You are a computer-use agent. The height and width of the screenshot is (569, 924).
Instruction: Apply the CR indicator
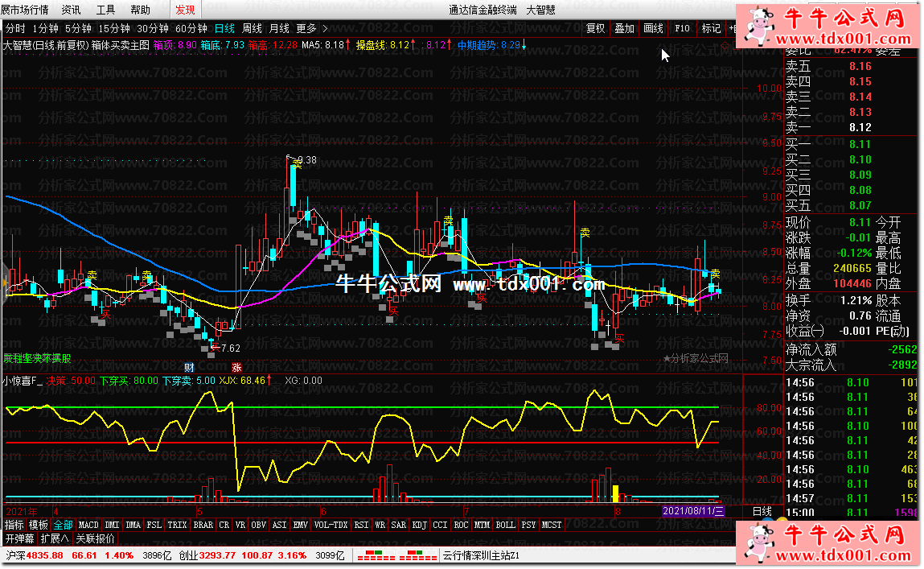pos(224,525)
